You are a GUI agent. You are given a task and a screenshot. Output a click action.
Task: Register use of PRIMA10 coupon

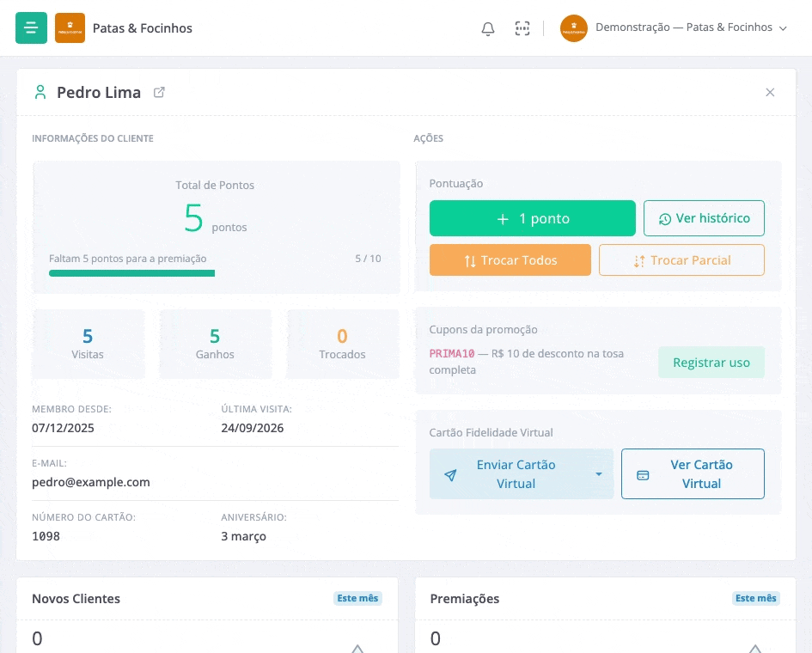pos(711,363)
